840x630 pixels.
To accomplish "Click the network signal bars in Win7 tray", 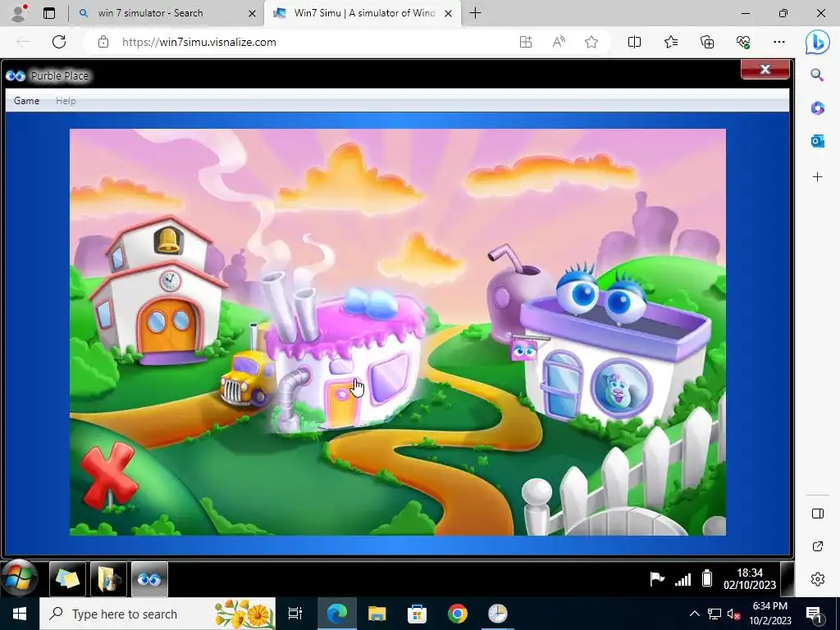I will (682, 579).
